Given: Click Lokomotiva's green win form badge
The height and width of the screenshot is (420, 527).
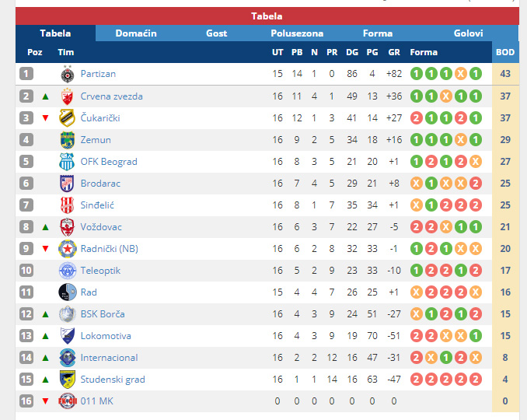Looking at the screenshot, I should (476, 336).
